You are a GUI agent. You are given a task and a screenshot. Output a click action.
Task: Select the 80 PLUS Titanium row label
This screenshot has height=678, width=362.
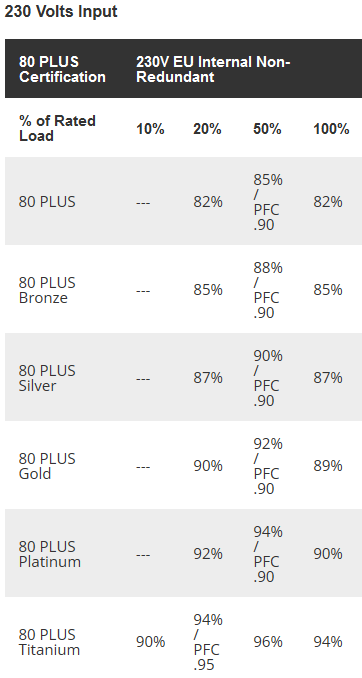pyautogui.click(x=49, y=642)
